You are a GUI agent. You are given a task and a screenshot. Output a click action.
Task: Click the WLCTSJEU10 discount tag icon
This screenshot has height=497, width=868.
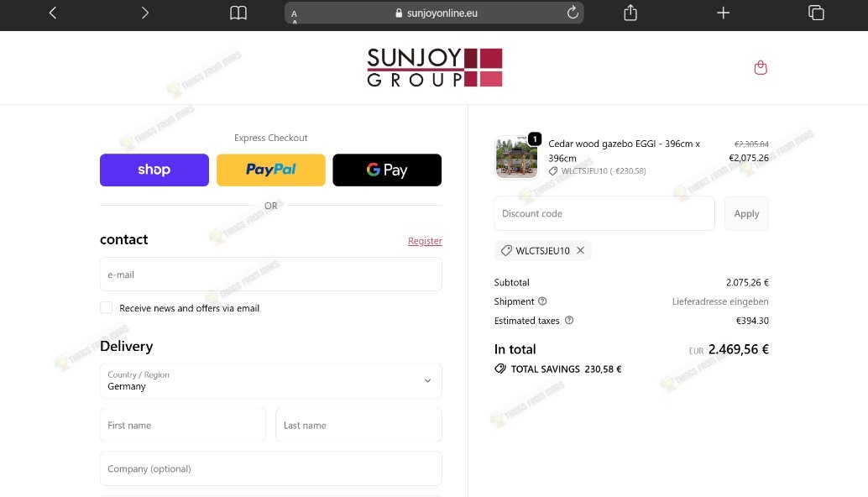tap(506, 251)
